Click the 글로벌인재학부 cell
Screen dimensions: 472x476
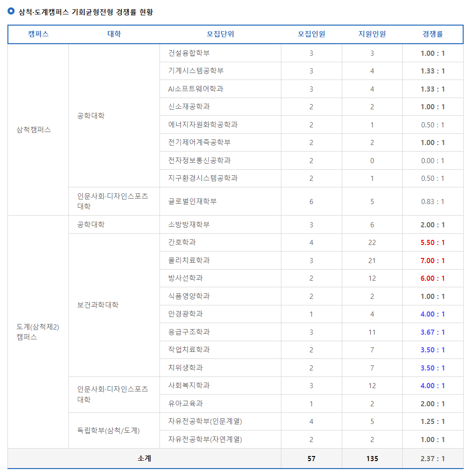pyautogui.click(x=185, y=201)
